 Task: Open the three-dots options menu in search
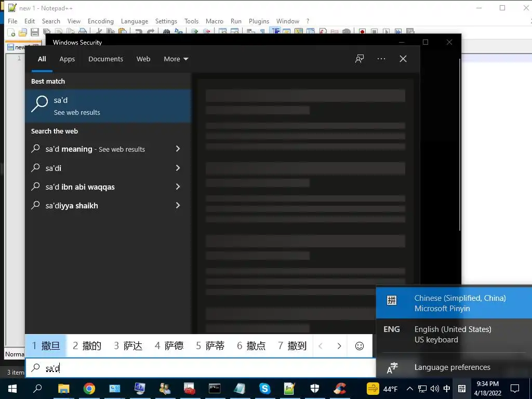pyautogui.click(x=381, y=59)
